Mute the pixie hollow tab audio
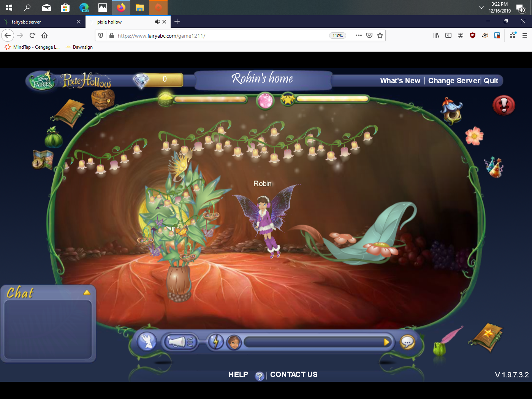The image size is (532, 399). click(x=157, y=22)
